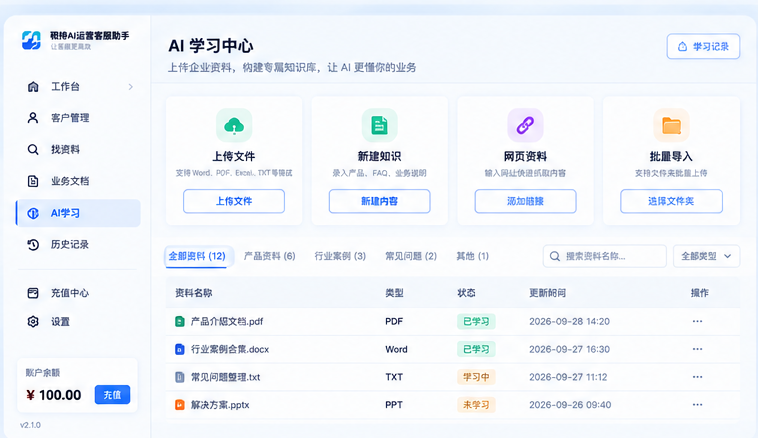Click the app logo icon in the sidebar
This screenshot has height=438, width=758.
(x=31, y=40)
